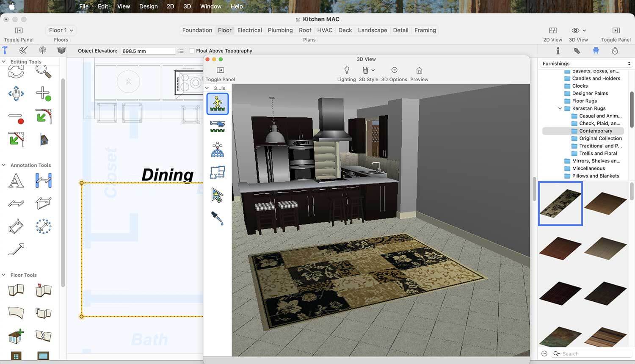The width and height of the screenshot is (635, 364).
Task: Open the Design menu
Action: [148, 6]
